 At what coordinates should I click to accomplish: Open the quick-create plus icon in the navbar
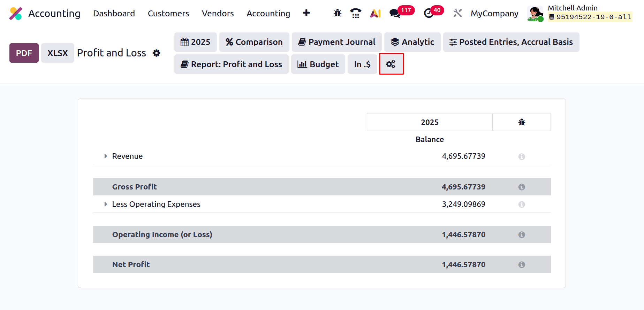[306, 13]
